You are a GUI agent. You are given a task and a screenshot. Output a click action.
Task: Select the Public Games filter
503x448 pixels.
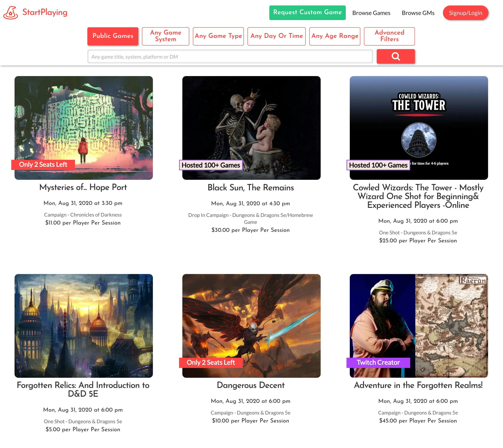[113, 36]
